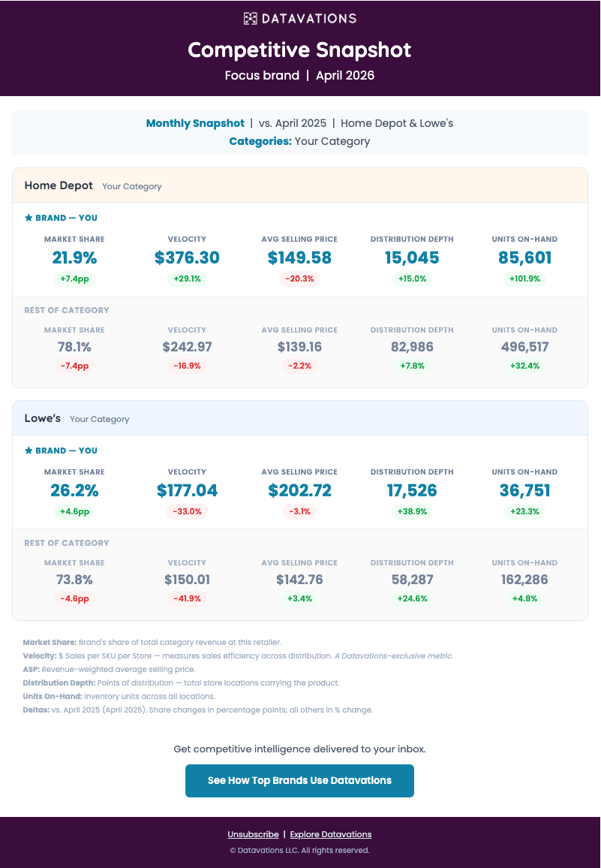Click the -4.6pp red delta badge
Screen dimensions: 601x868
point(75,598)
